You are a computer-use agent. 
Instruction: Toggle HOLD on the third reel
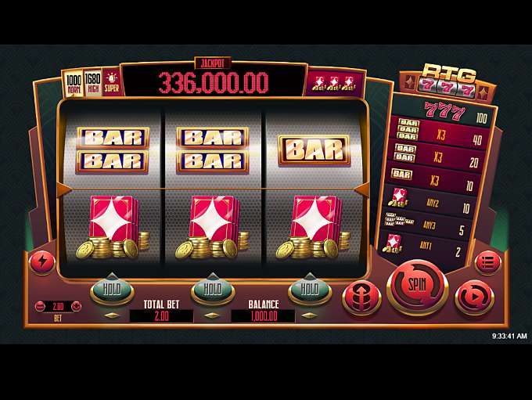pyautogui.click(x=310, y=290)
